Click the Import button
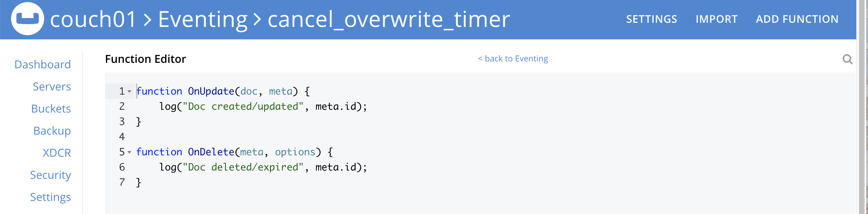The image size is (868, 214). coord(716,19)
